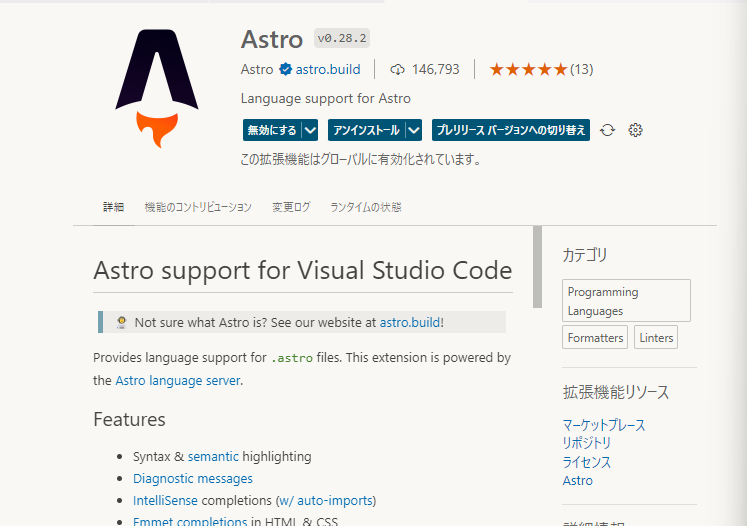Expand the 無効にする dropdown arrow

tap(310, 130)
